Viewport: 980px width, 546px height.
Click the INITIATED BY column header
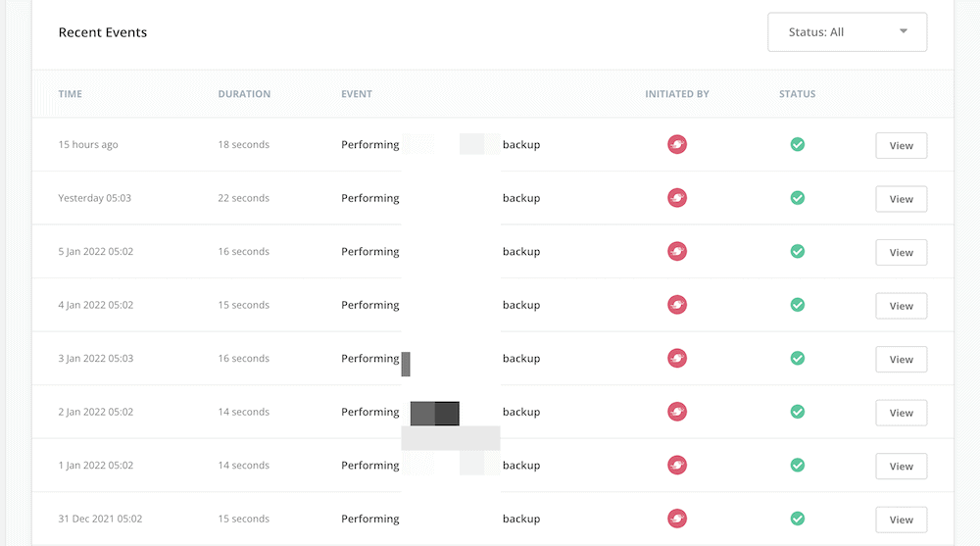pyautogui.click(x=677, y=94)
